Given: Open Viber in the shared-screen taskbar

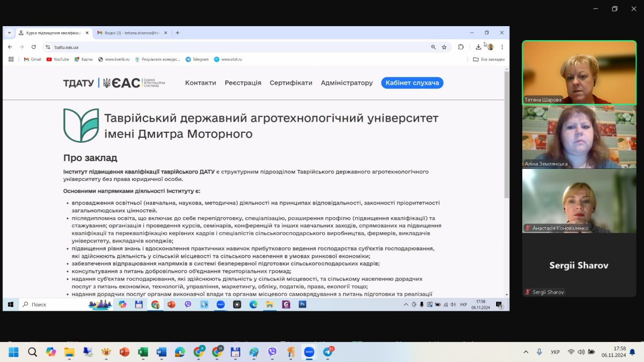Looking at the screenshot, I should 188,304.
